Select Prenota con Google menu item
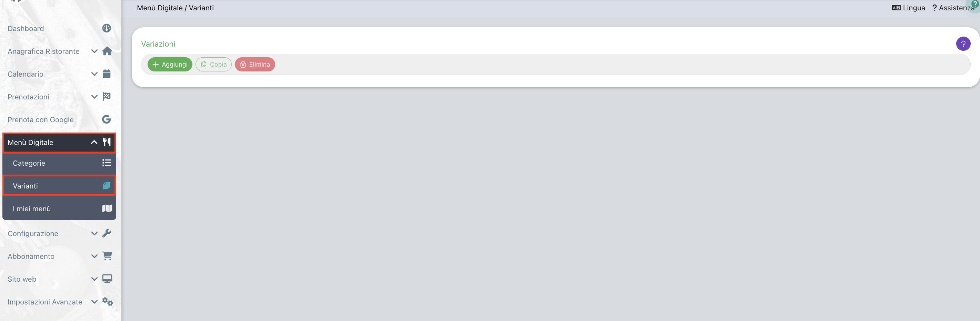Image resolution: width=980 pixels, height=321 pixels. click(59, 119)
